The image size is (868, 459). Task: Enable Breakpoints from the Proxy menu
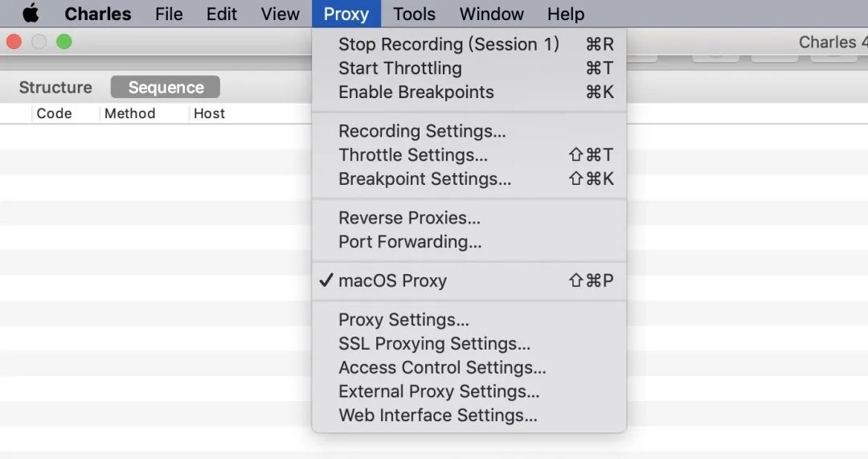(416, 92)
